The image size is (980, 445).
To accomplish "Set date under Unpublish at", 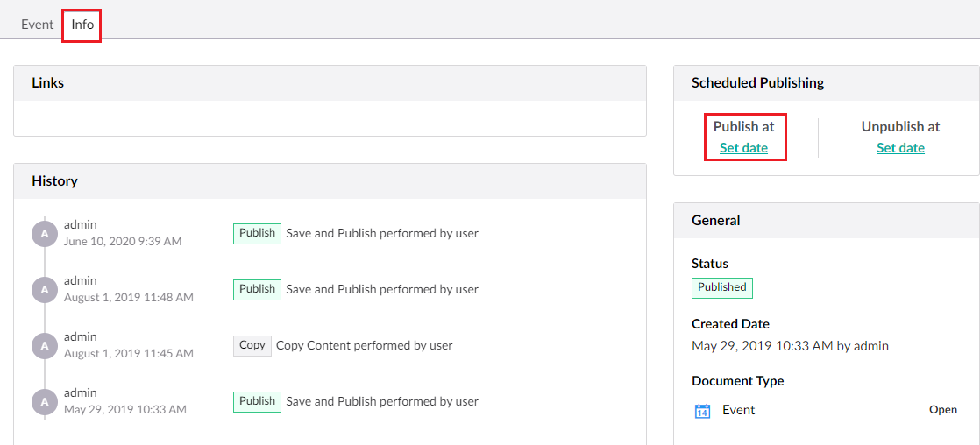I will (900, 148).
